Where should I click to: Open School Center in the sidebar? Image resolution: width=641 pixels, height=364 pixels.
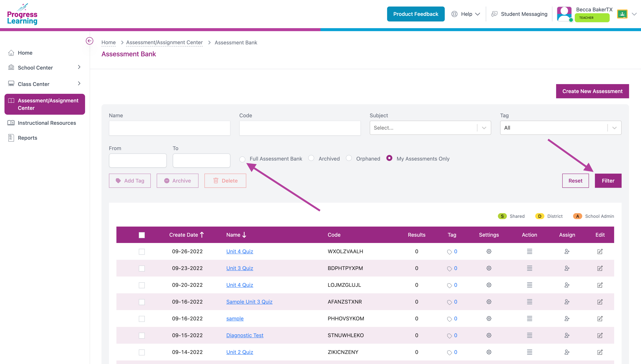point(35,68)
